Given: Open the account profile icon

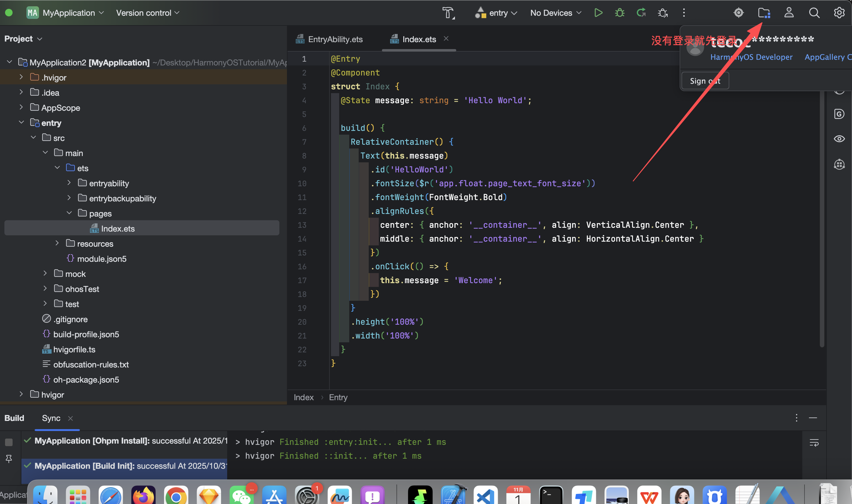Looking at the screenshot, I should click(788, 13).
